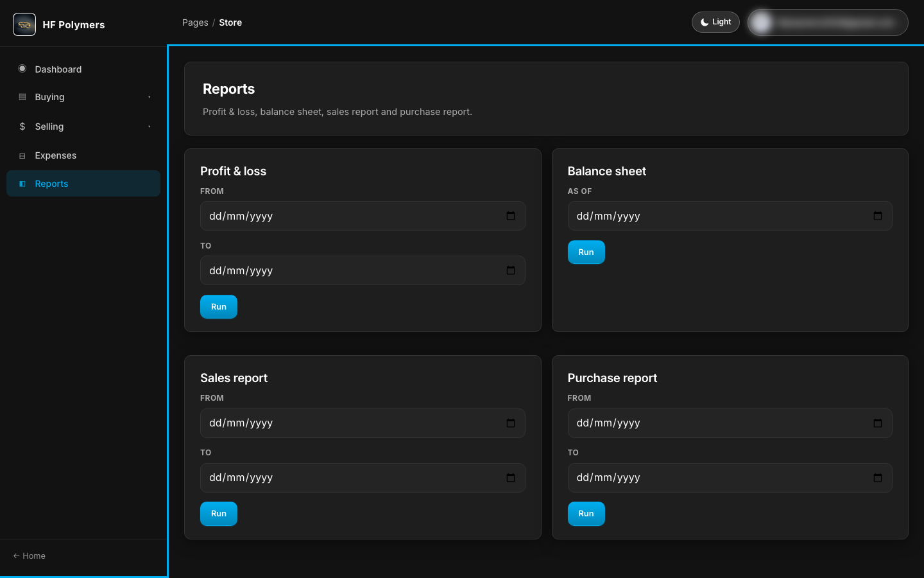Expand the Buying submenu in sidebar

tap(83, 97)
